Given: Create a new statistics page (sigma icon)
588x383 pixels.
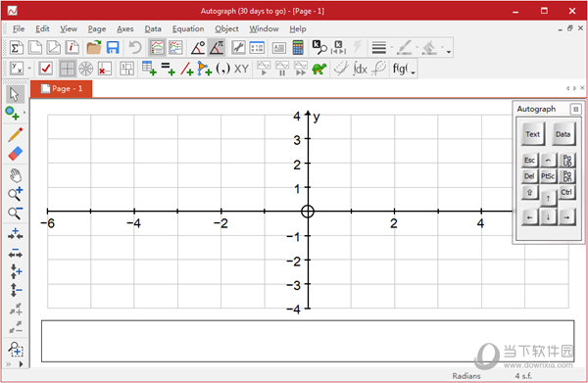Looking at the screenshot, I should click(16, 48).
